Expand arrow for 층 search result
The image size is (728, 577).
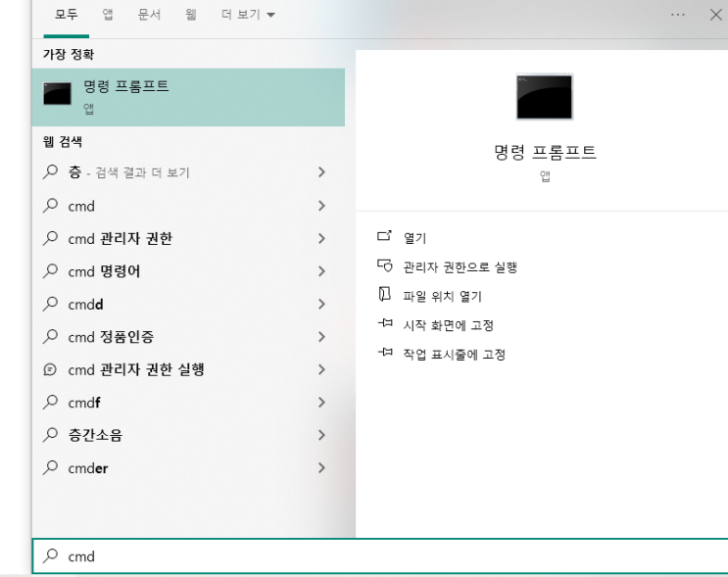coord(321,172)
